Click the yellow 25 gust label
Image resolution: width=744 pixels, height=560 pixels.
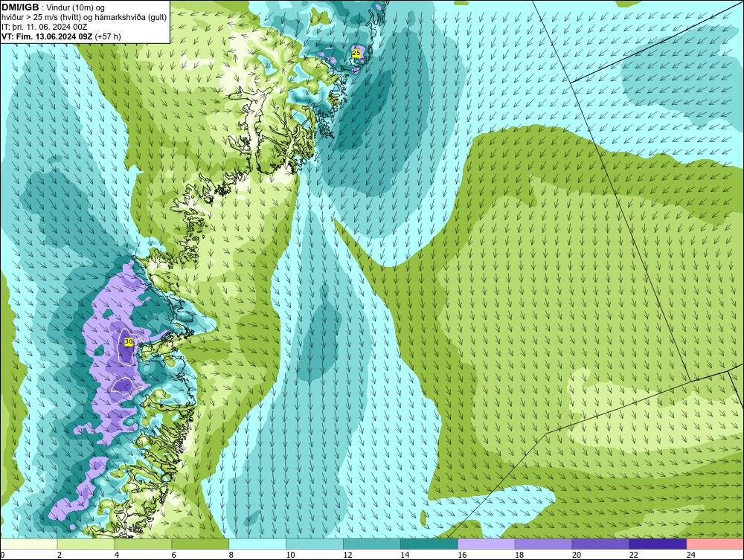(x=356, y=53)
